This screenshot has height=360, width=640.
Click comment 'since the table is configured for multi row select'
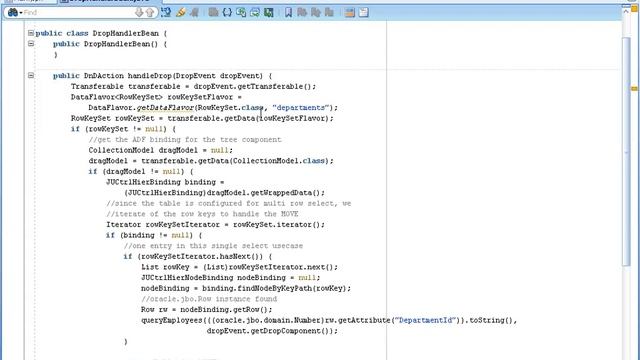click(x=229, y=203)
